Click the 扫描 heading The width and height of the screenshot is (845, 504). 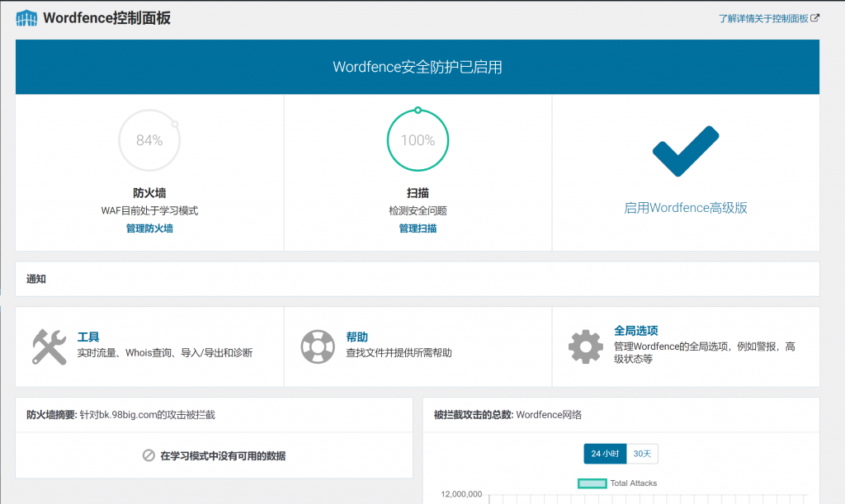click(x=418, y=193)
